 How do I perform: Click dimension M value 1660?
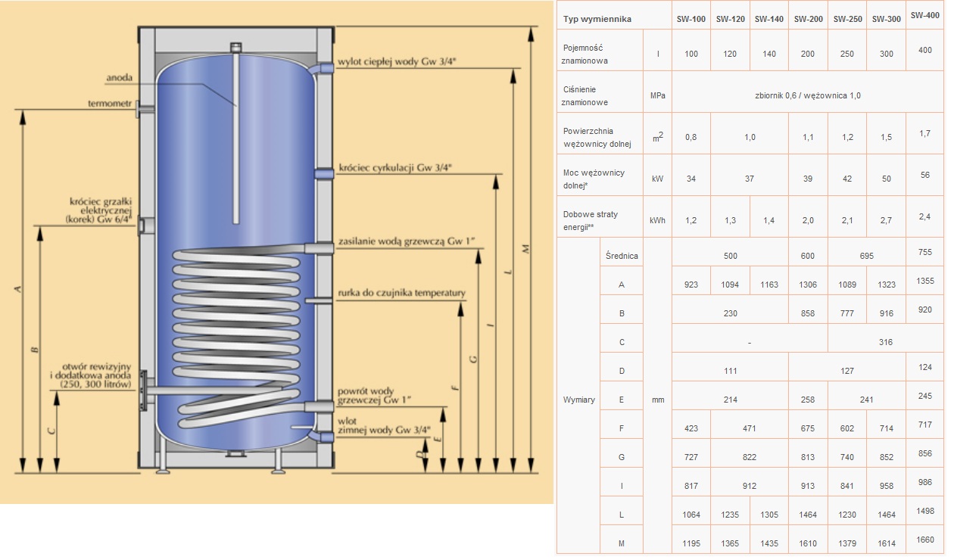coord(925,540)
